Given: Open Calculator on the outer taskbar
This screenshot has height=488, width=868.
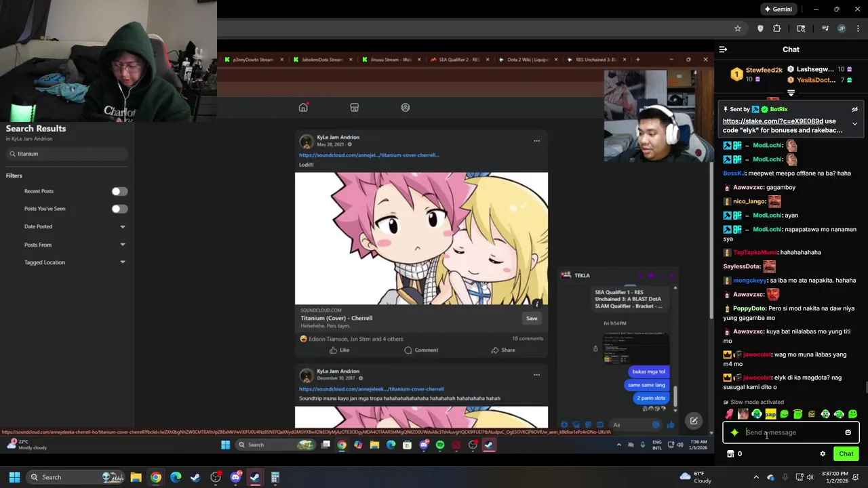Looking at the screenshot, I should [x=275, y=477].
